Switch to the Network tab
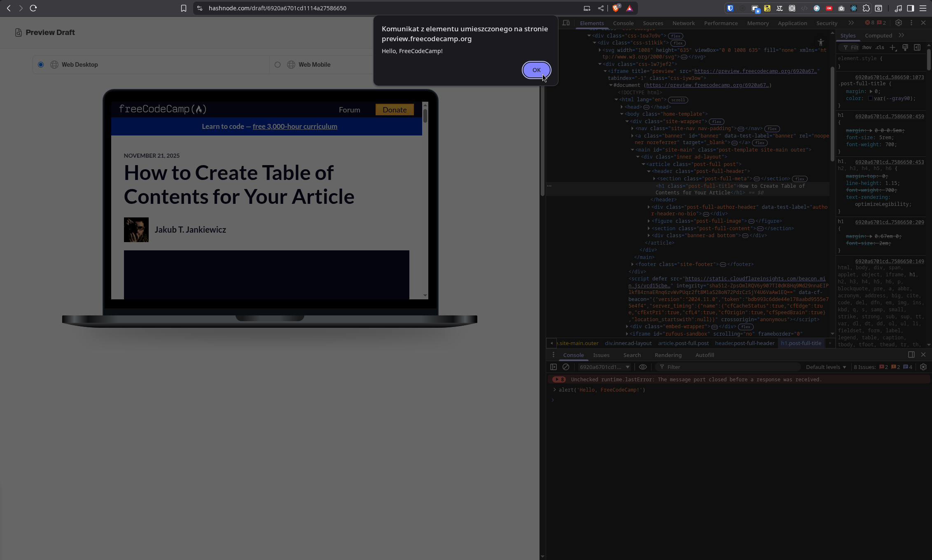932x560 pixels. point(683,23)
